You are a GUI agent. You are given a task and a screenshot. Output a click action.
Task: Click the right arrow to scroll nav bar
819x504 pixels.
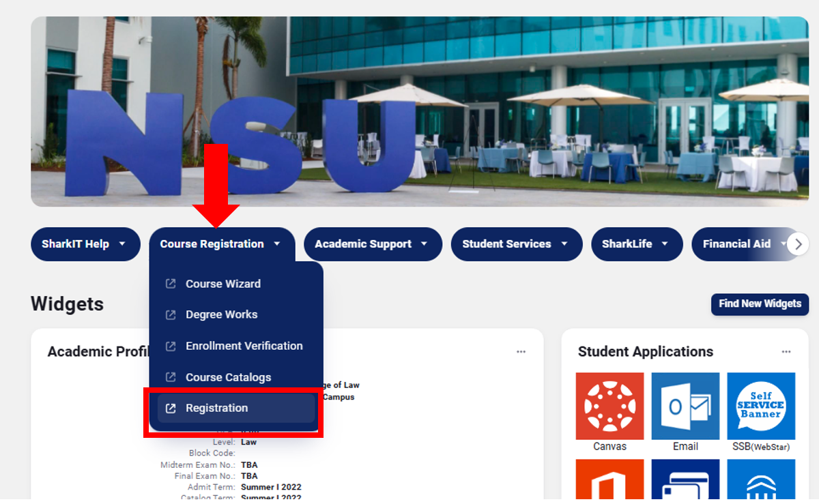(799, 243)
